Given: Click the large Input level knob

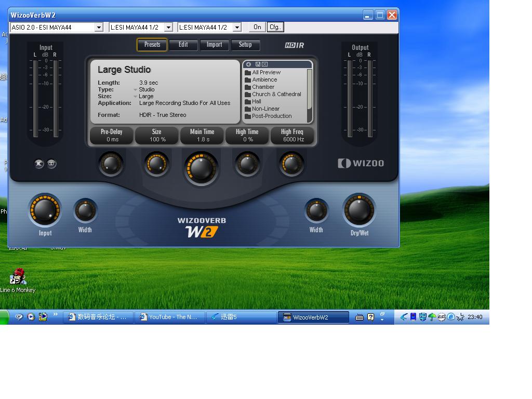Looking at the screenshot, I should coord(45,210).
